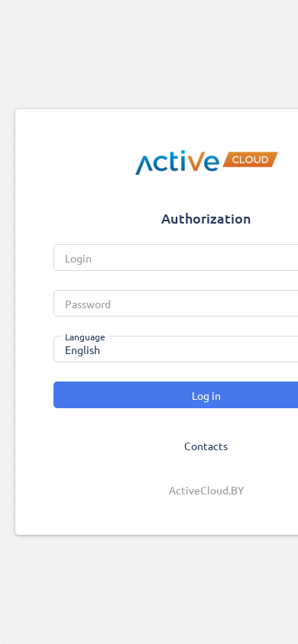
Task: Focus the Password input field
Action: 176,304
